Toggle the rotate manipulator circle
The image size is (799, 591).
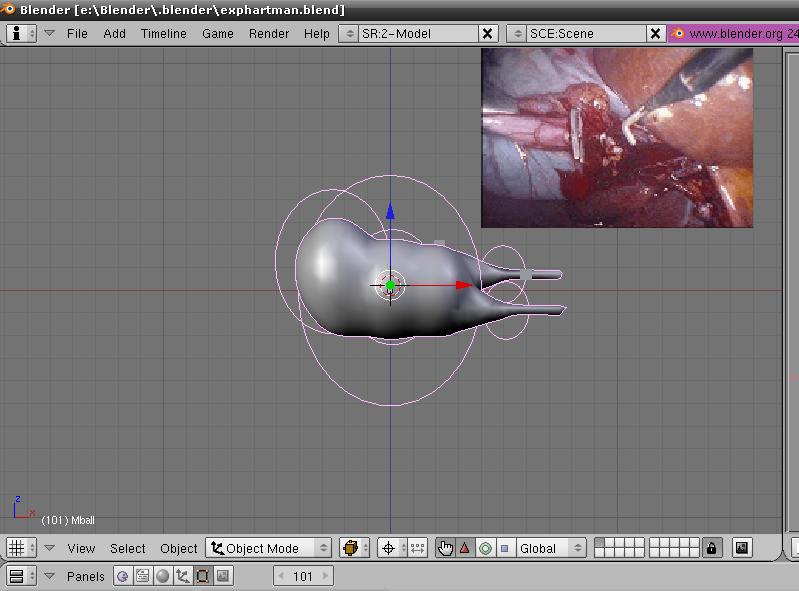coord(485,548)
